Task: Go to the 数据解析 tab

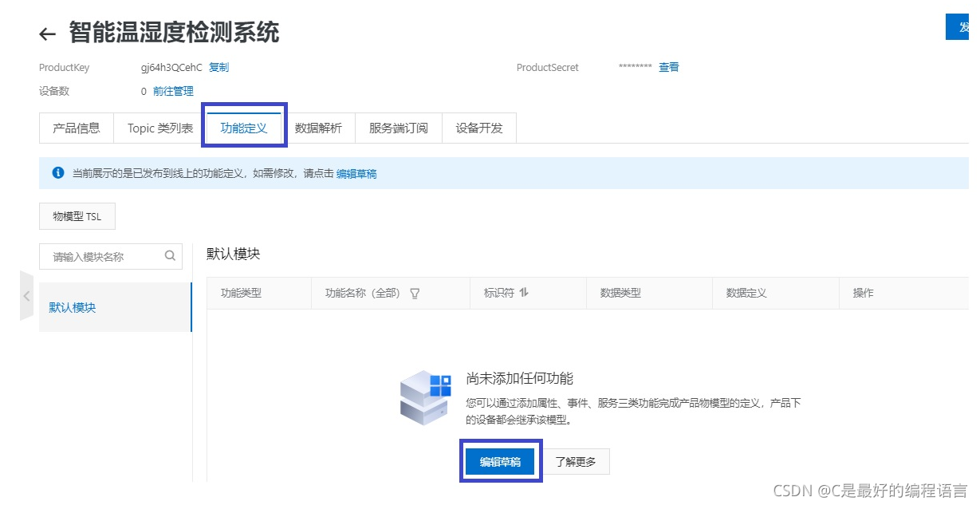Action: (x=318, y=128)
